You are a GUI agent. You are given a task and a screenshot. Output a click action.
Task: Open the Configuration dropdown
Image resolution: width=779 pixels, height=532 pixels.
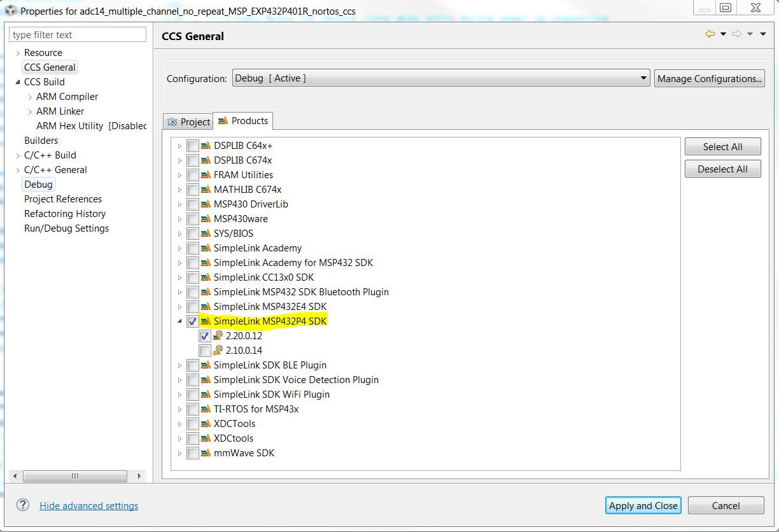pos(441,78)
